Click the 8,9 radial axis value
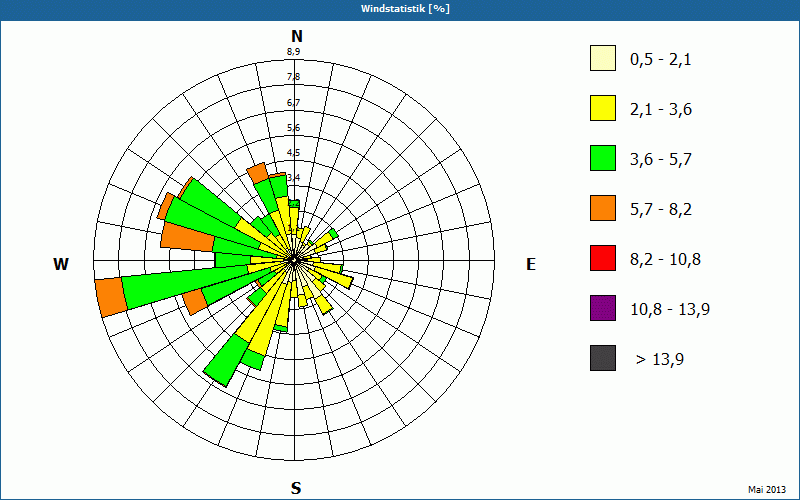Viewport: 800px width, 500px height. [x=293, y=52]
